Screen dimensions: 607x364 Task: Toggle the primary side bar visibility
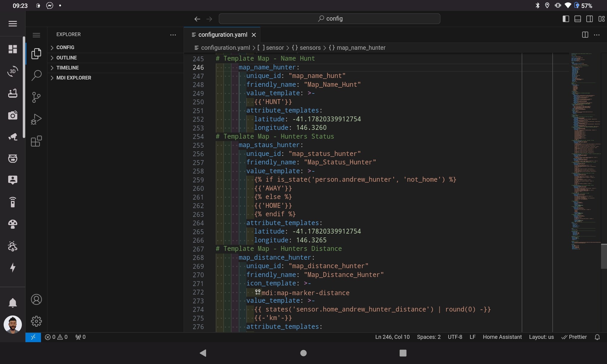tap(566, 19)
